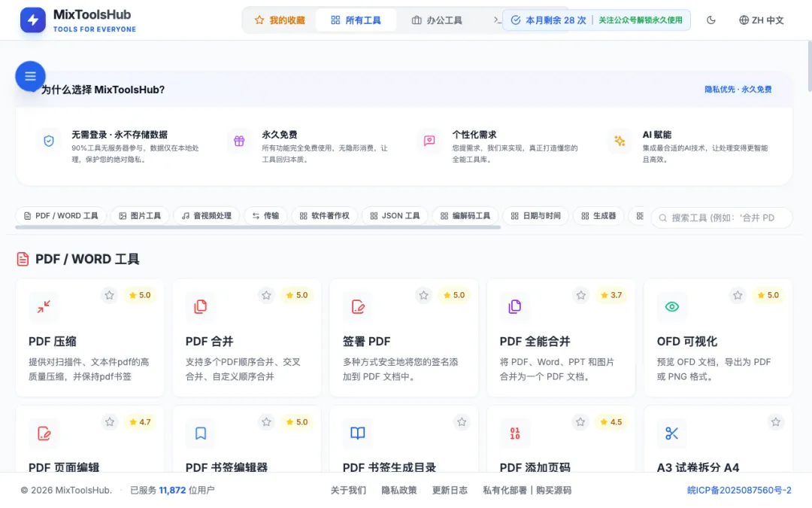
Task: Open 更新日志 footer link
Action: [450, 490]
